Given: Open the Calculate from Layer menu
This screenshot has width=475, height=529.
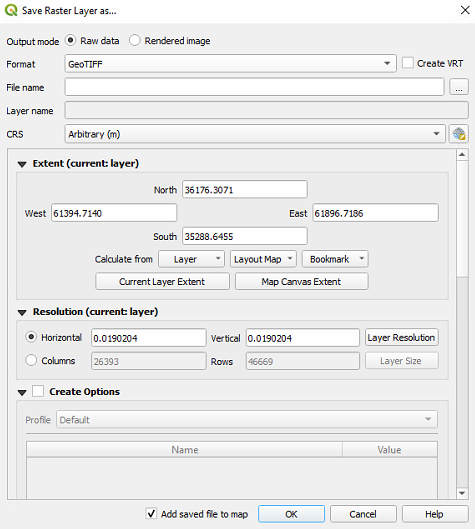Looking at the screenshot, I should pyautogui.click(x=191, y=259).
